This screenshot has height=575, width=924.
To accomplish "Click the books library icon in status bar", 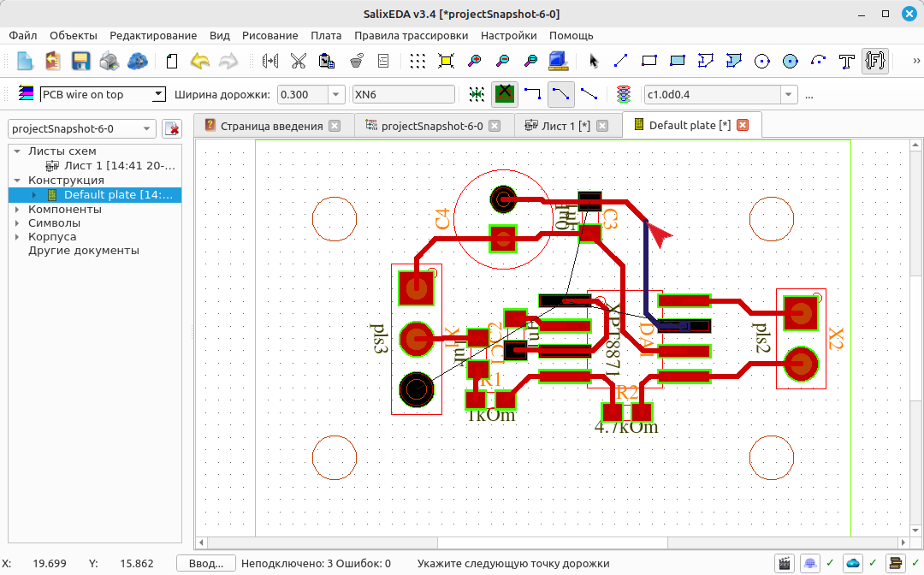I will coord(896,563).
